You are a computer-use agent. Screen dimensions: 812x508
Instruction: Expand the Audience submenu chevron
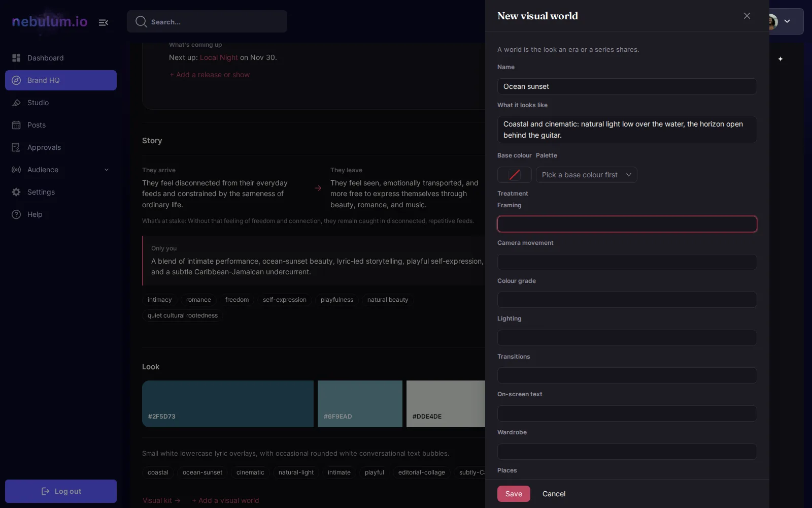pyautogui.click(x=107, y=170)
